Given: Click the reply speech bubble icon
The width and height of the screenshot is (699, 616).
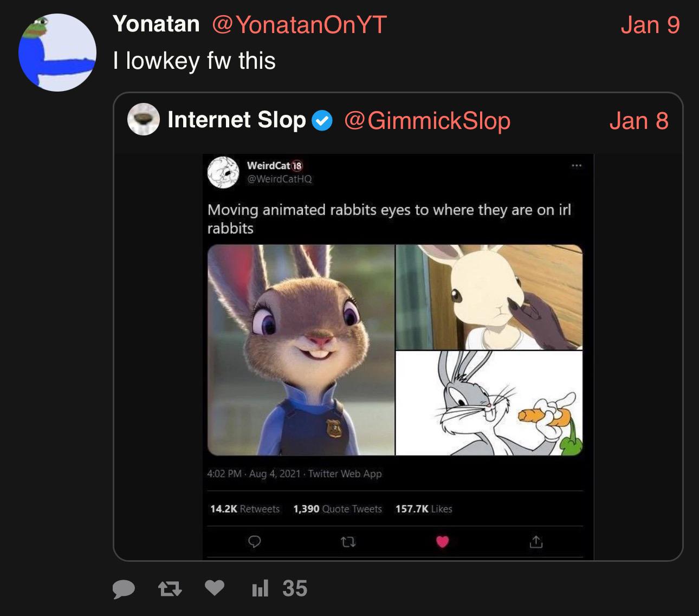Looking at the screenshot, I should tap(124, 589).
